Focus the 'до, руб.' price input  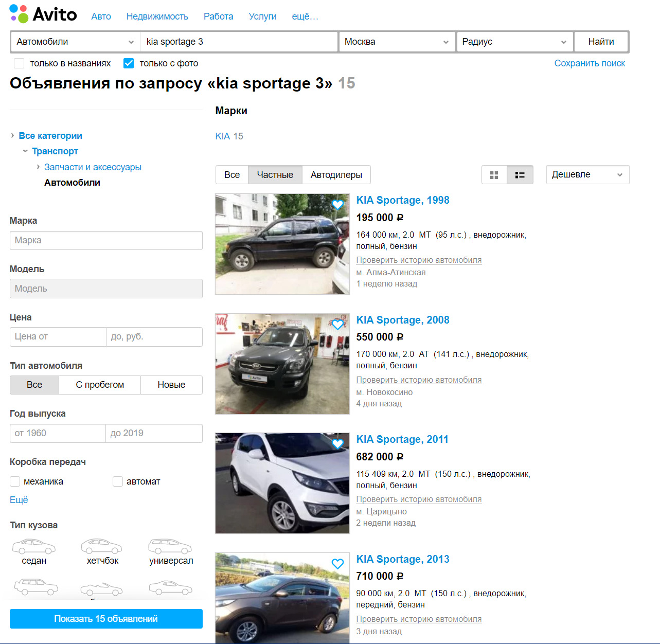pyautogui.click(x=154, y=337)
